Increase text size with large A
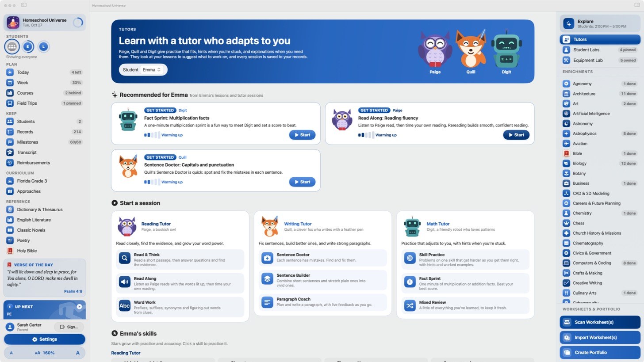This screenshot has height=362, width=644. 78,353
